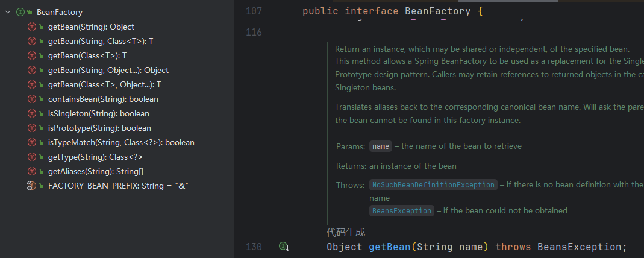Click method icon beside getBean(Class<T>): T
This screenshot has width=644, height=258.
pos(31,55)
